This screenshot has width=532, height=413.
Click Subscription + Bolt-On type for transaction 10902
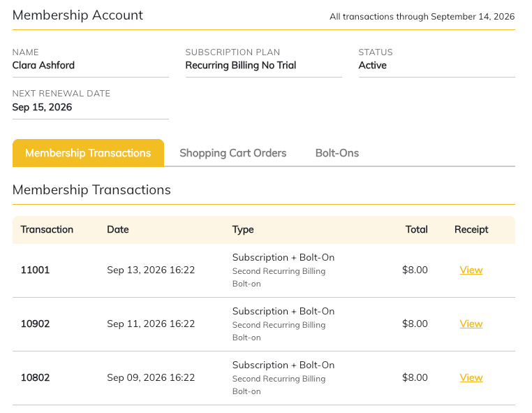click(x=283, y=311)
